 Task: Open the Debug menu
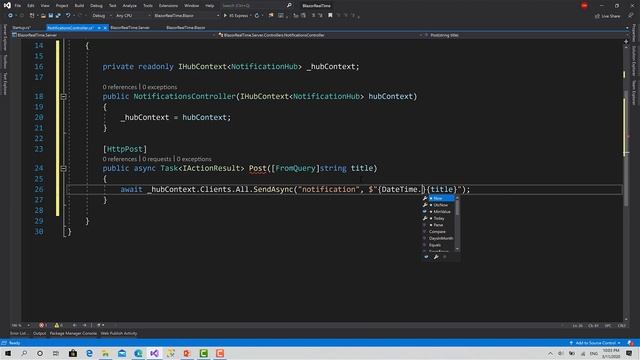coord(96,6)
